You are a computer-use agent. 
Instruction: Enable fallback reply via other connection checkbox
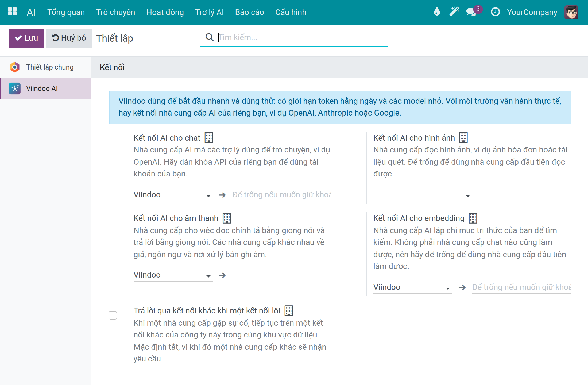click(x=113, y=315)
